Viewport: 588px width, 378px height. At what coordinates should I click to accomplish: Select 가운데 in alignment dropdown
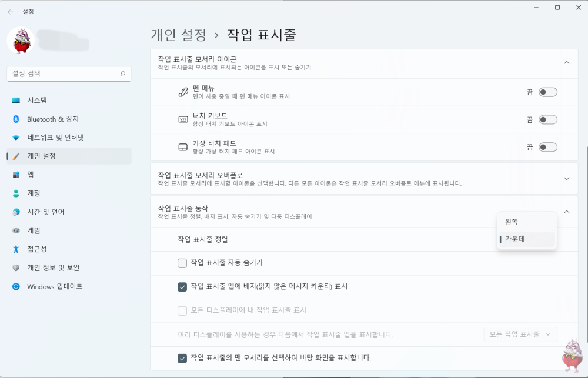[527, 239]
